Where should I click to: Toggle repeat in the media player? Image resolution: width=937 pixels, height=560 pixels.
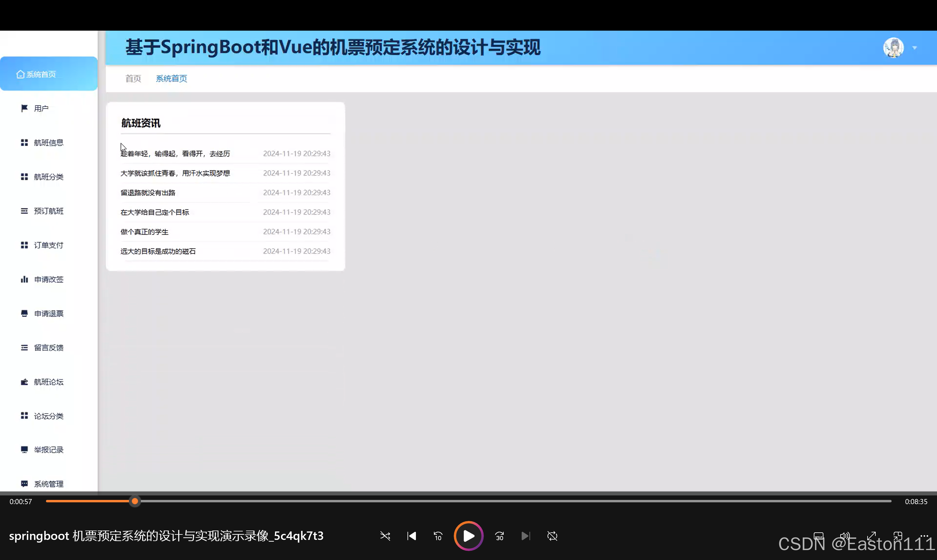(552, 536)
